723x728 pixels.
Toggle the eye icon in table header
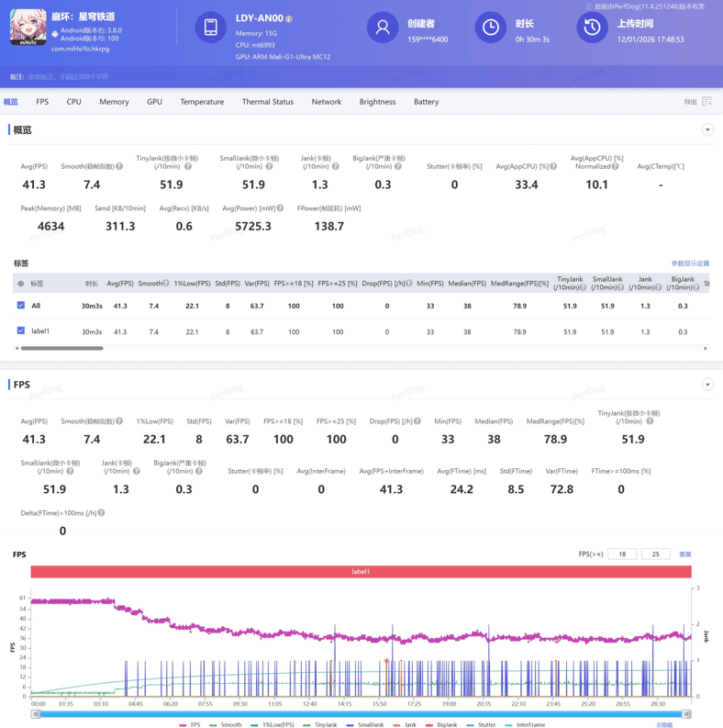click(x=21, y=284)
